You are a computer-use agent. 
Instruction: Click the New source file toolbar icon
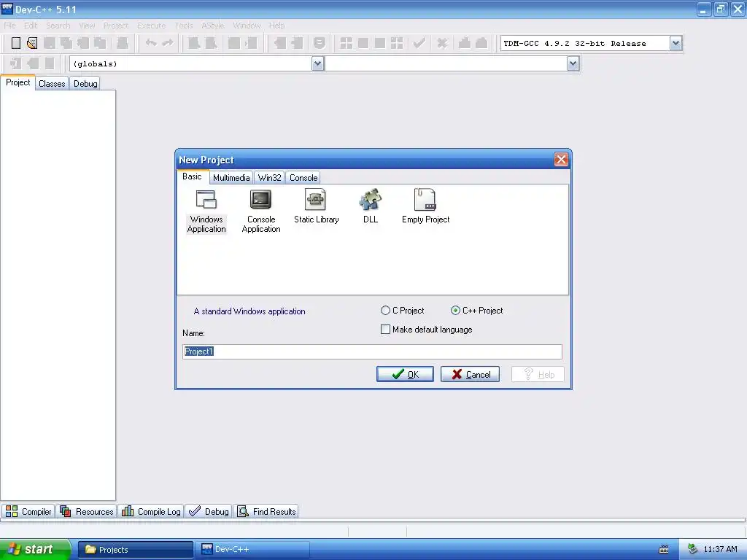[16, 43]
